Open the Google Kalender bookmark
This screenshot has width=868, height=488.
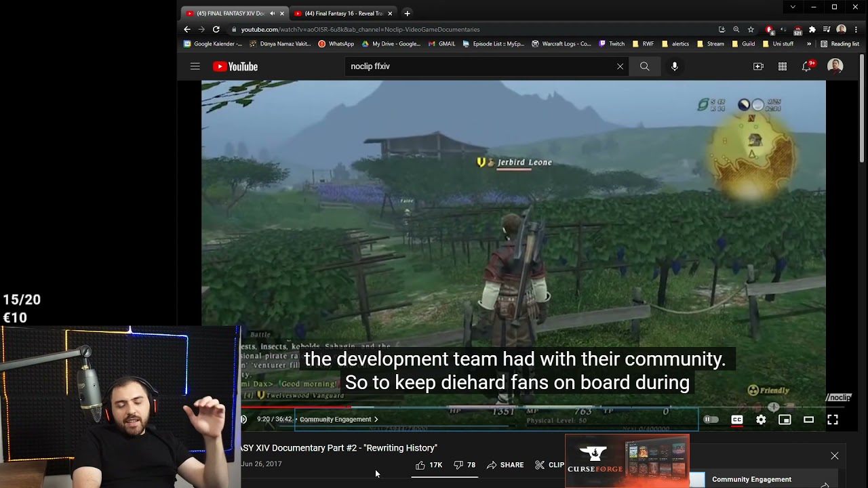point(213,44)
